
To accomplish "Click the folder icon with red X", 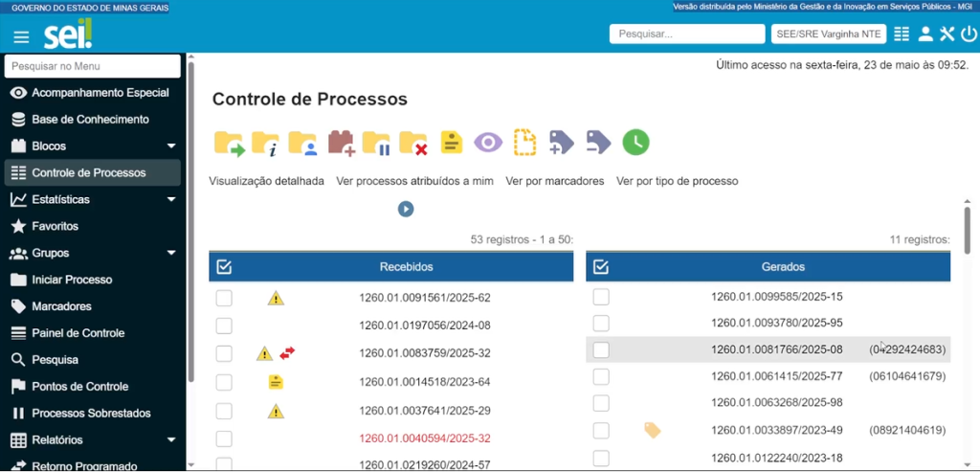I will pos(413,144).
